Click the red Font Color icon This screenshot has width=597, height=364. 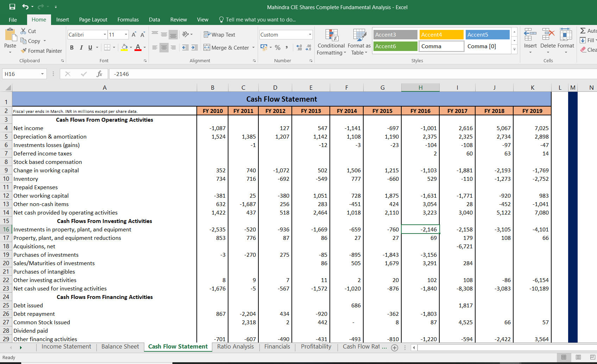(138, 47)
